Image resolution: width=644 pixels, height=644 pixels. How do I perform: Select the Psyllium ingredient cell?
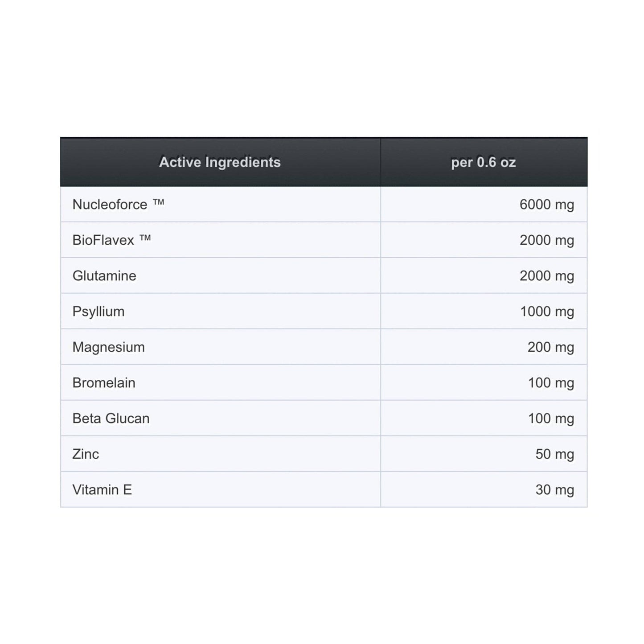(x=98, y=312)
